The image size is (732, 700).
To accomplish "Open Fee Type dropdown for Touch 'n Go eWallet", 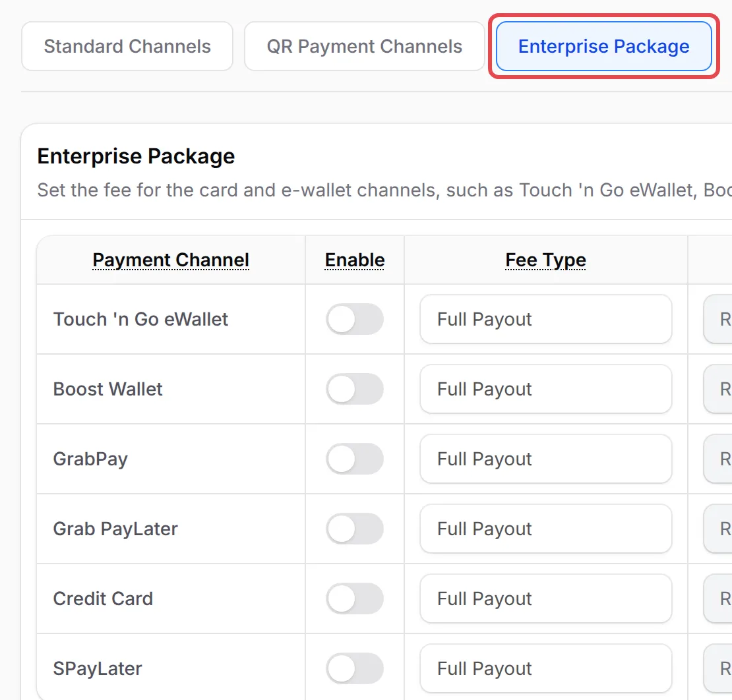I will click(546, 319).
